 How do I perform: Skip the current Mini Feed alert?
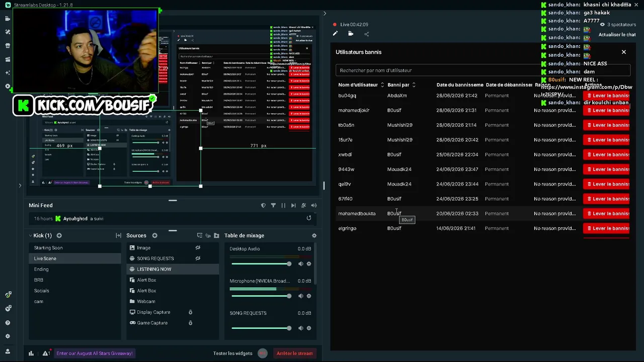[x=293, y=205]
